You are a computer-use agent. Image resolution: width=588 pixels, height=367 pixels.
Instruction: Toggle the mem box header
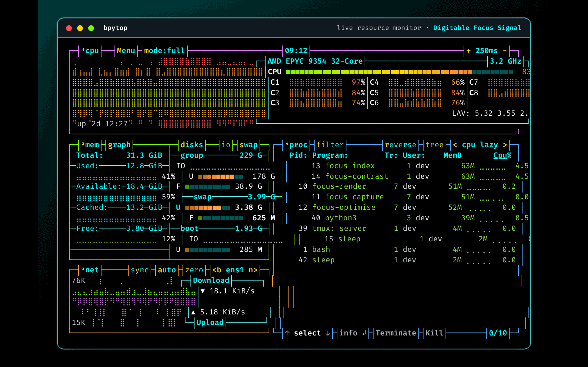[x=90, y=145]
